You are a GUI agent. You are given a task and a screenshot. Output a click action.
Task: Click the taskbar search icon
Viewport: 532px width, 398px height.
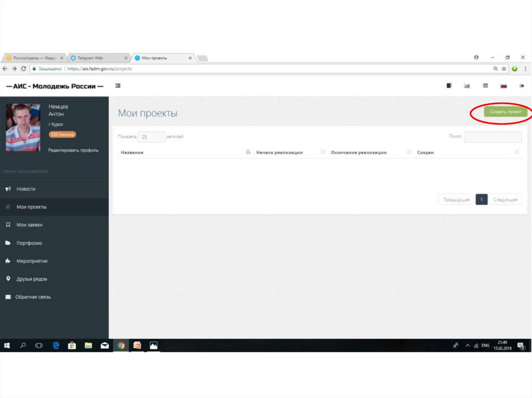[23, 346]
